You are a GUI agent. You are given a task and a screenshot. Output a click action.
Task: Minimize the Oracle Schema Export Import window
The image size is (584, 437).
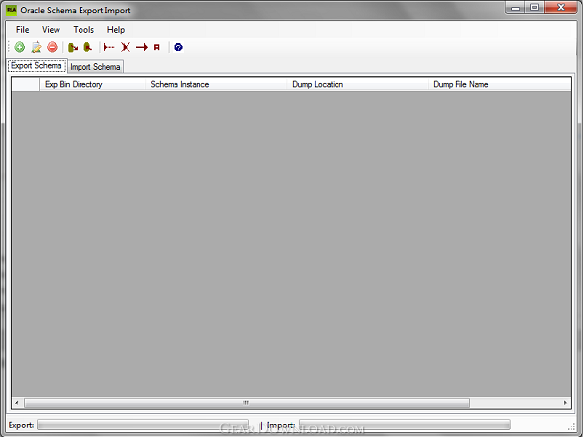tap(516, 8)
